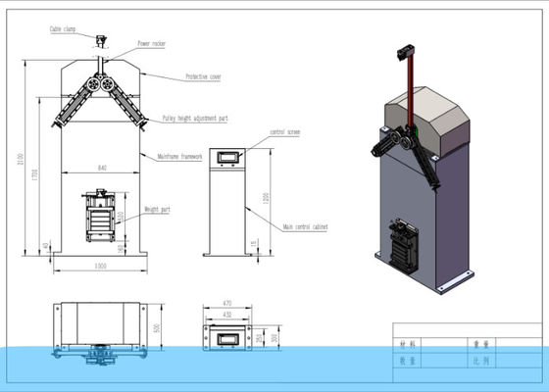Image resolution: width=549 pixels, height=392 pixels.
Task: Select the 500 depth dimension of top view
Action: point(157,328)
